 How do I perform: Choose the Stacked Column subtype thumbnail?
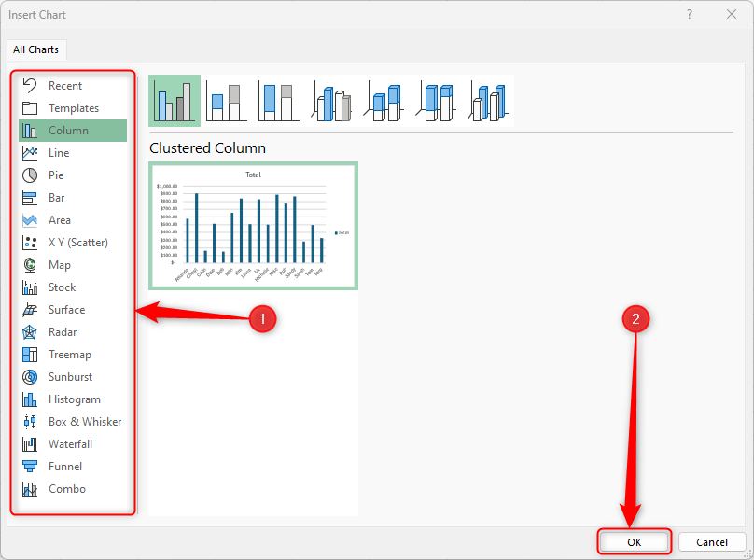click(226, 101)
